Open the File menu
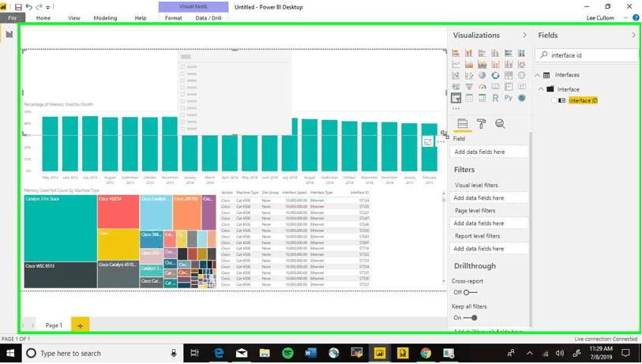This screenshot has height=364, width=642. point(13,18)
